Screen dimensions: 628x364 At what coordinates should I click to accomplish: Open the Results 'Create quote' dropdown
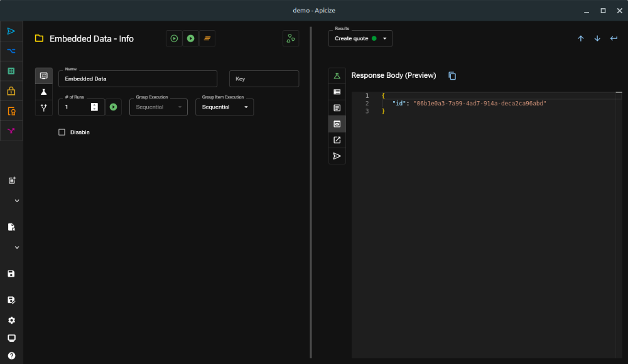pyautogui.click(x=360, y=38)
